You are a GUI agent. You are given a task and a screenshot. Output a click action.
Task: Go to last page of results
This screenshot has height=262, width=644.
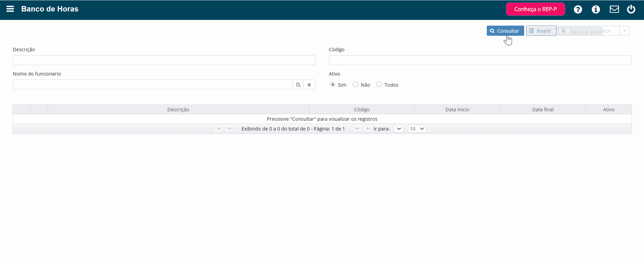[368, 128]
